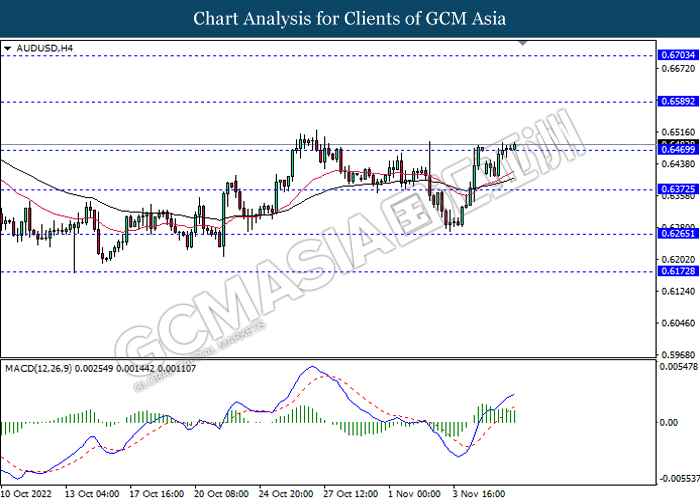Click the chart shift triangle marker at top
Image resolution: width=700 pixels, height=500 pixels.
[523, 43]
